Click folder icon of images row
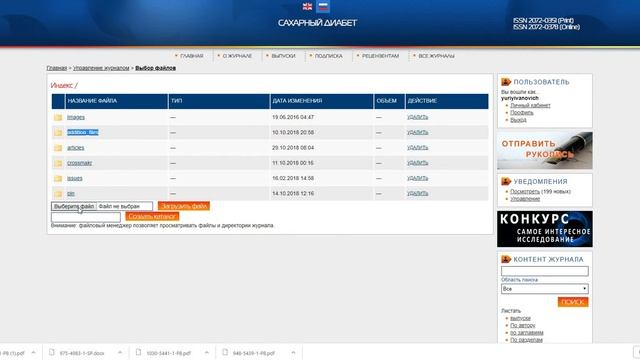The image size is (640, 360). pyautogui.click(x=58, y=118)
